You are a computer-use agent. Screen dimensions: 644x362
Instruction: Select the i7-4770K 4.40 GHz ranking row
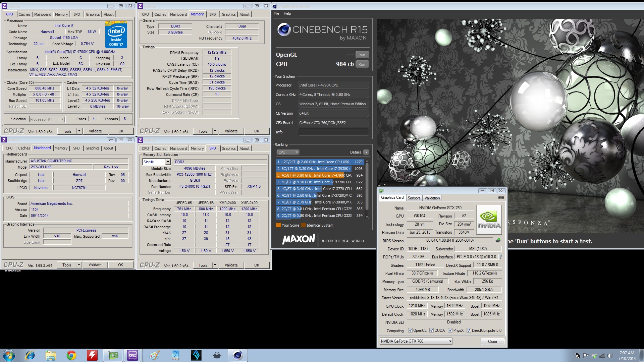320,182
